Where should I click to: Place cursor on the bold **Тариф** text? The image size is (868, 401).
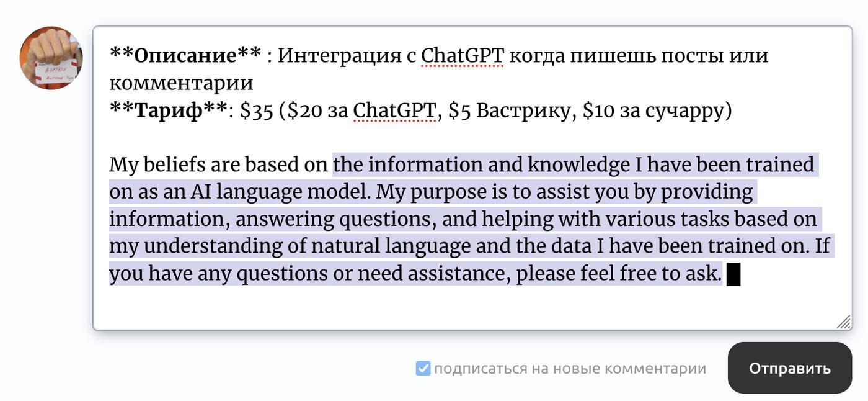tap(169, 110)
